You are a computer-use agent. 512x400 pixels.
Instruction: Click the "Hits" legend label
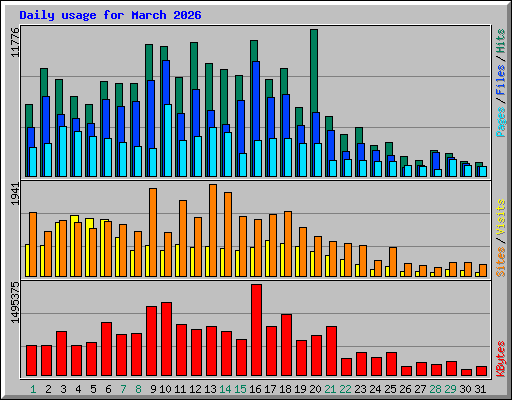(x=500, y=41)
